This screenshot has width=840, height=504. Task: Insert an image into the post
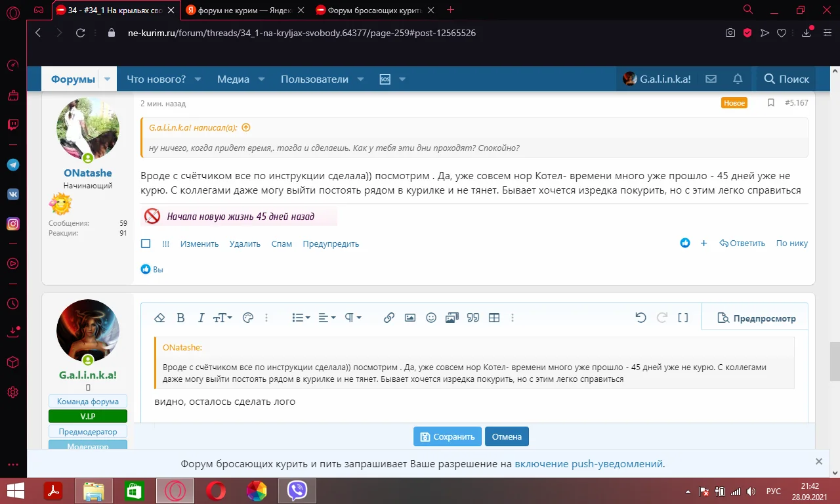[x=410, y=318]
